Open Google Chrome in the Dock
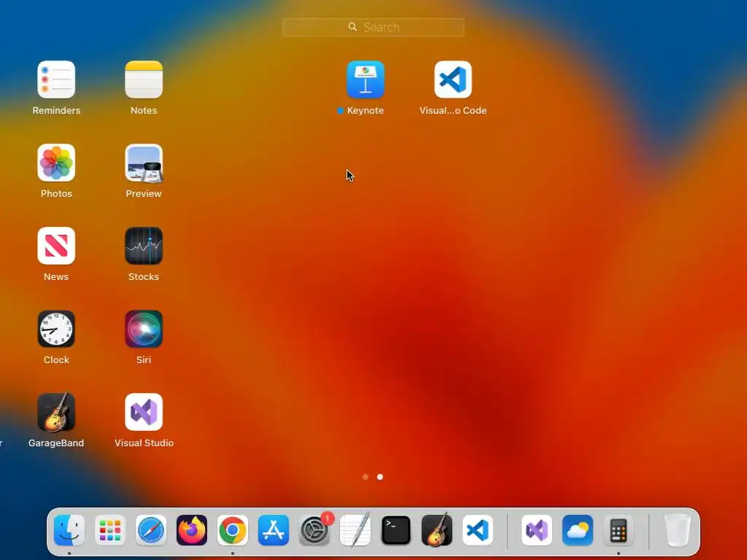Image resolution: width=747 pixels, height=560 pixels. (233, 530)
